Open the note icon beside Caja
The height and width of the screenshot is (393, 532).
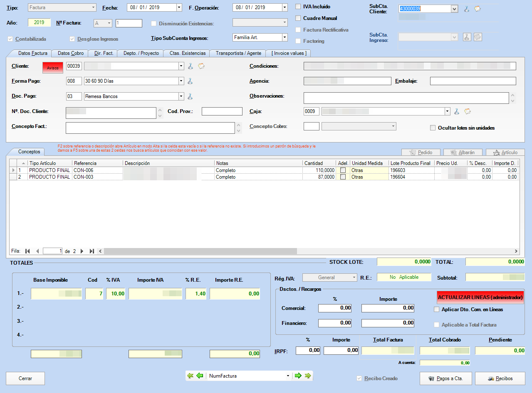(x=468, y=111)
